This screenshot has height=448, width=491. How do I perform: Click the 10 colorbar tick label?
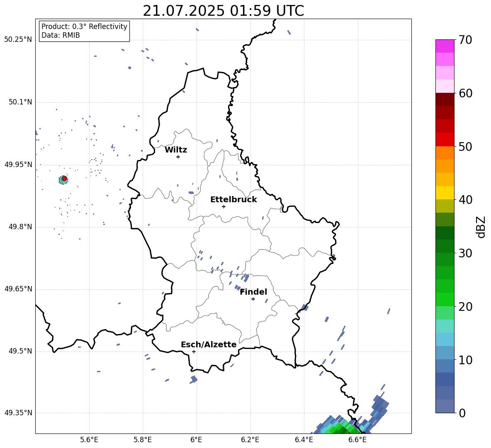[x=465, y=360]
